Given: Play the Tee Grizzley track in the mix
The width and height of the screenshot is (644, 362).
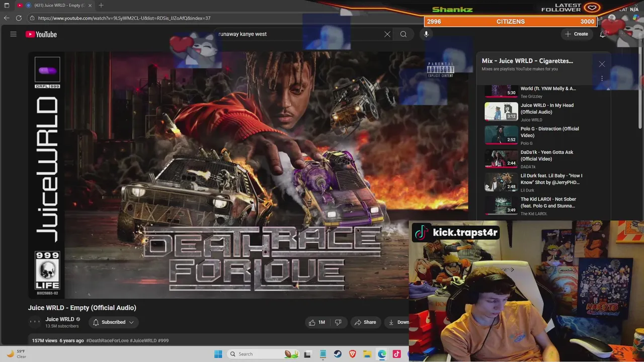Looking at the screenshot, I should [x=535, y=92].
